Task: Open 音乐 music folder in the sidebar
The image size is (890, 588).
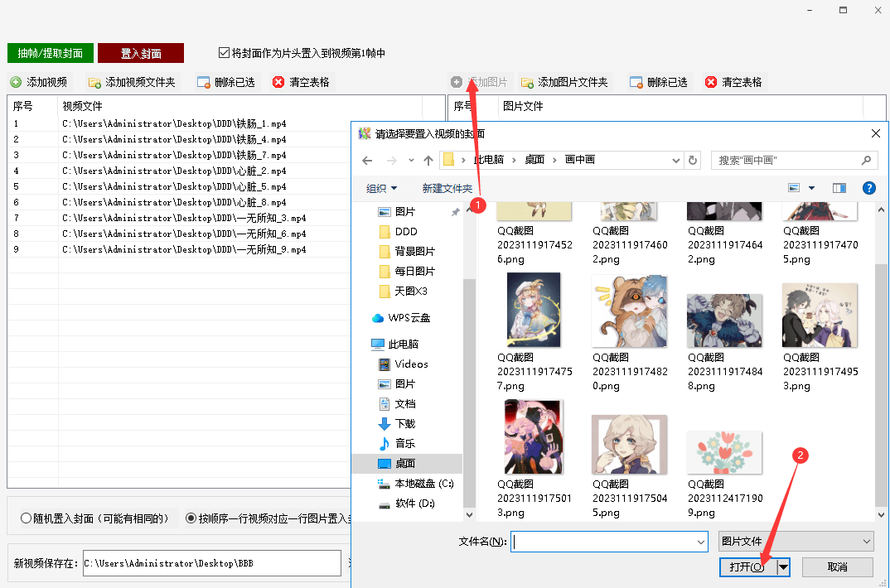Action: [397, 443]
